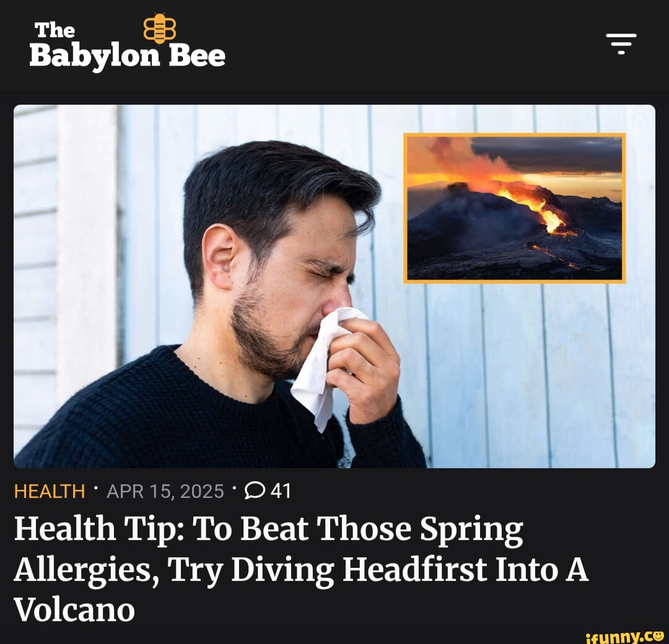669x644 pixels.
Task: Click the headline line starting with Allergies
Action: (x=301, y=570)
